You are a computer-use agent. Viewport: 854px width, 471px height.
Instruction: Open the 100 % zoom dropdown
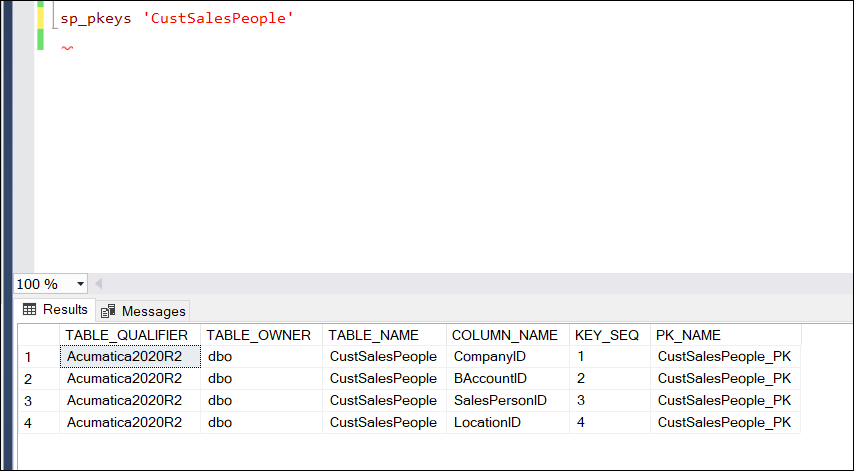click(x=80, y=284)
